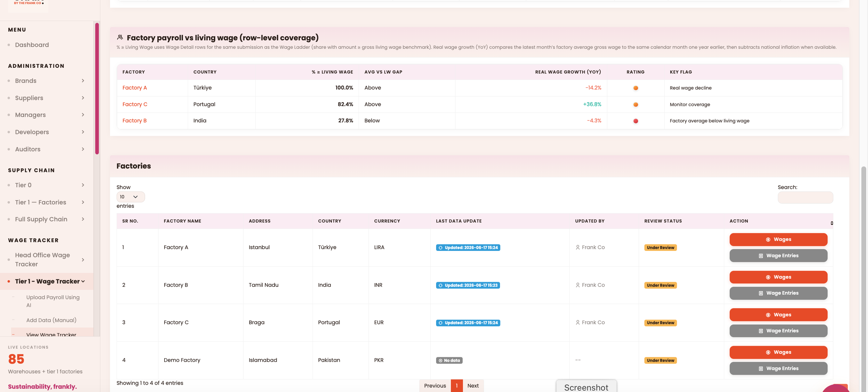This screenshot has width=868, height=392.
Task: Click the user icon beside Frank Co, Factory B
Action: pos(578,285)
